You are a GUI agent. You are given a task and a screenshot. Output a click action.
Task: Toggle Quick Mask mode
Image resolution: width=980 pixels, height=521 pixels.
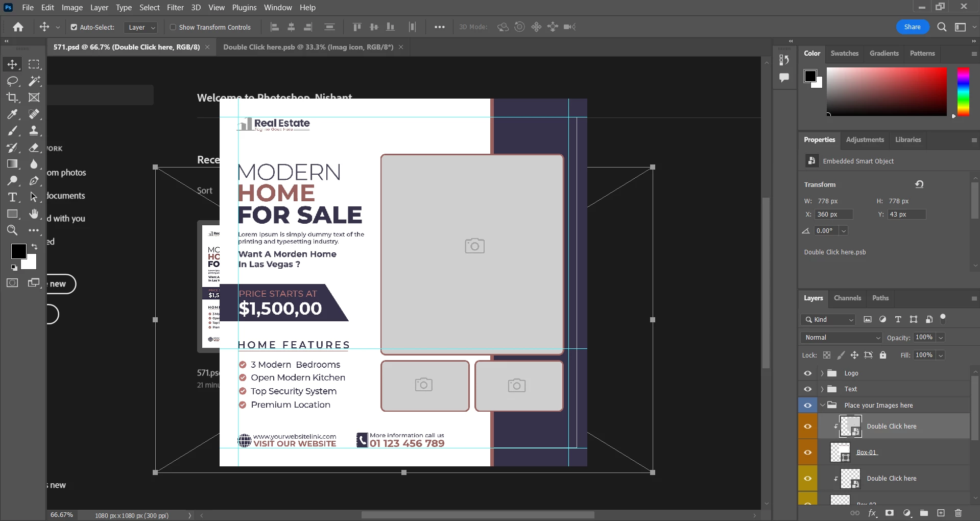coord(12,283)
